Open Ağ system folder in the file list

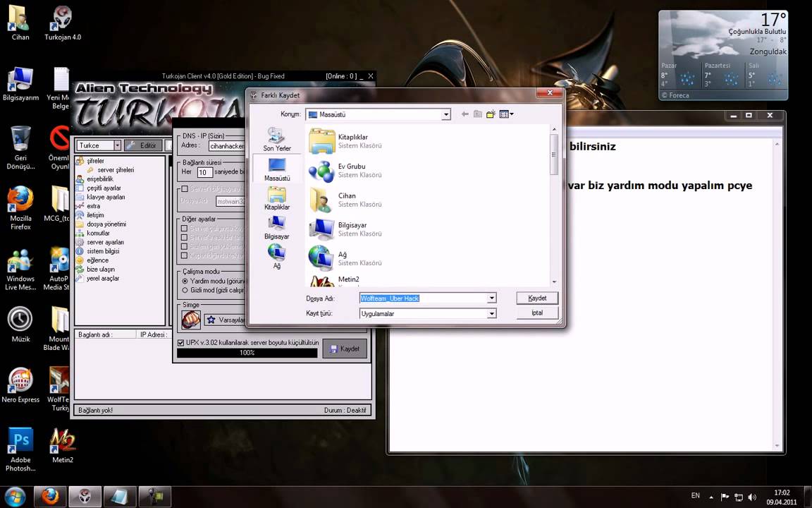pos(345,259)
